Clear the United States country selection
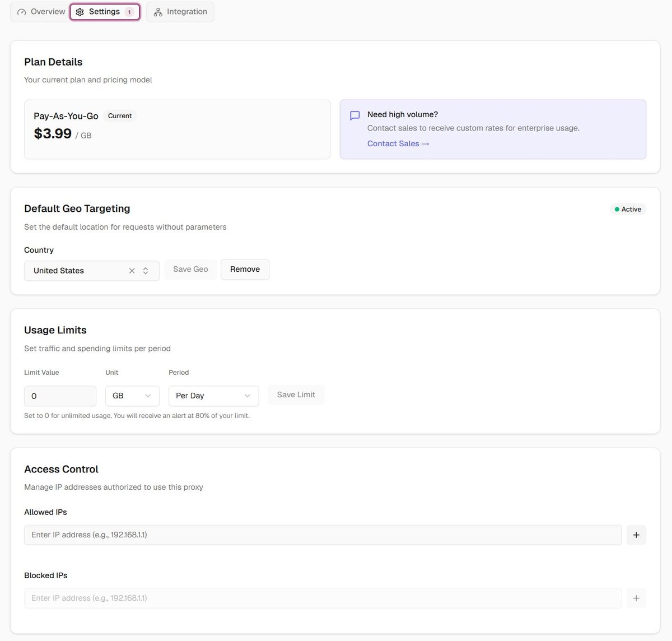Screen dimensions: 672x641 pyautogui.click(x=132, y=271)
